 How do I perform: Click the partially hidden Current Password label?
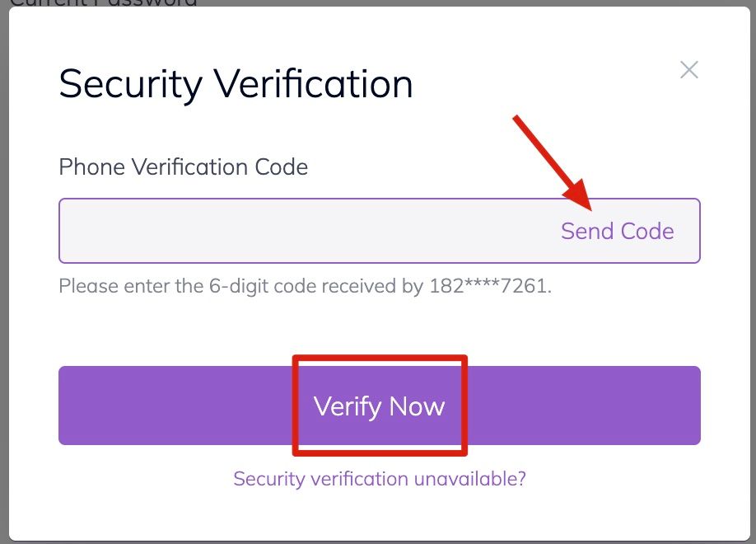pyautogui.click(x=104, y=3)
